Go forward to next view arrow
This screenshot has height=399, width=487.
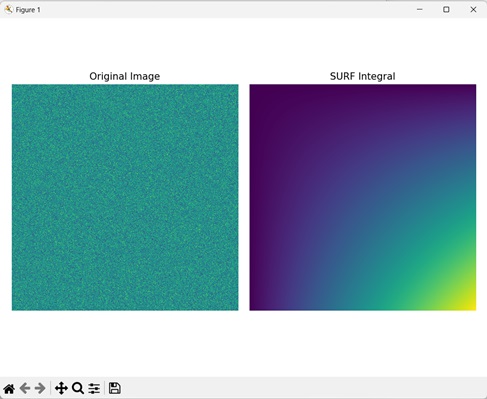(x=40, y=388)
